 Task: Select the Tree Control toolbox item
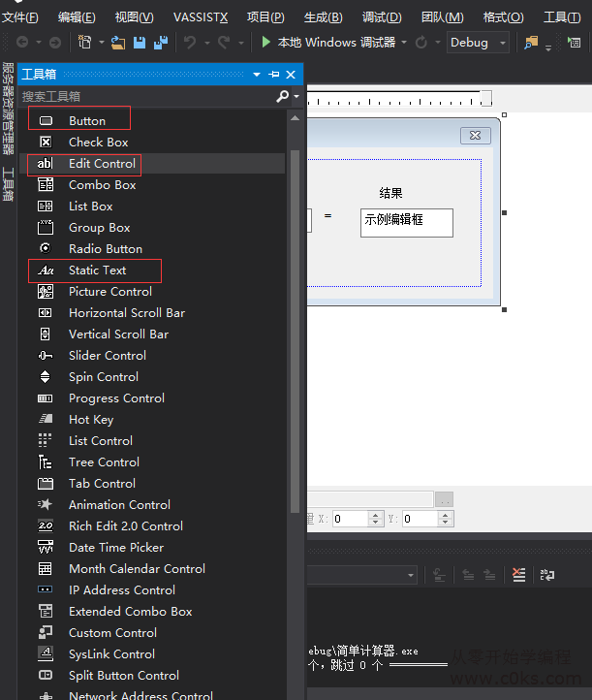pyautogui.click(x=104, y=462)
